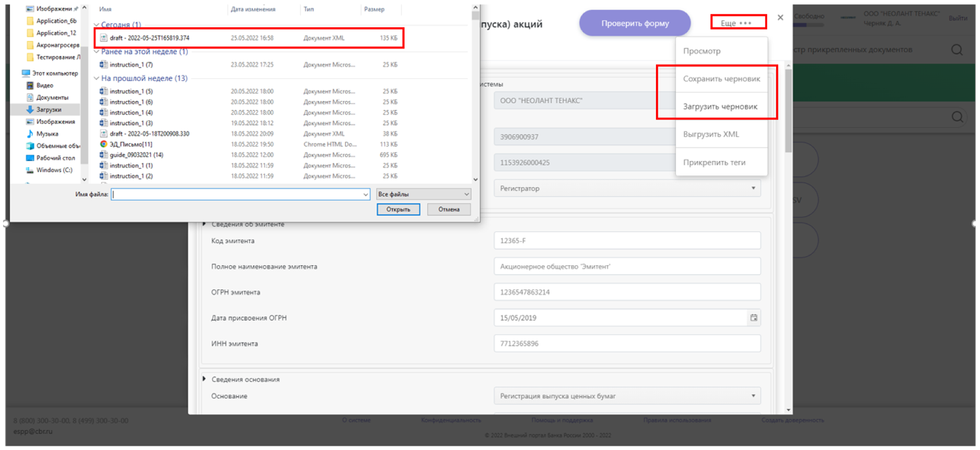This screenshot has width=980, height=450.
Task: Open Рабочий стол folder in navigation pane
Action: click(x=55, y=158)
